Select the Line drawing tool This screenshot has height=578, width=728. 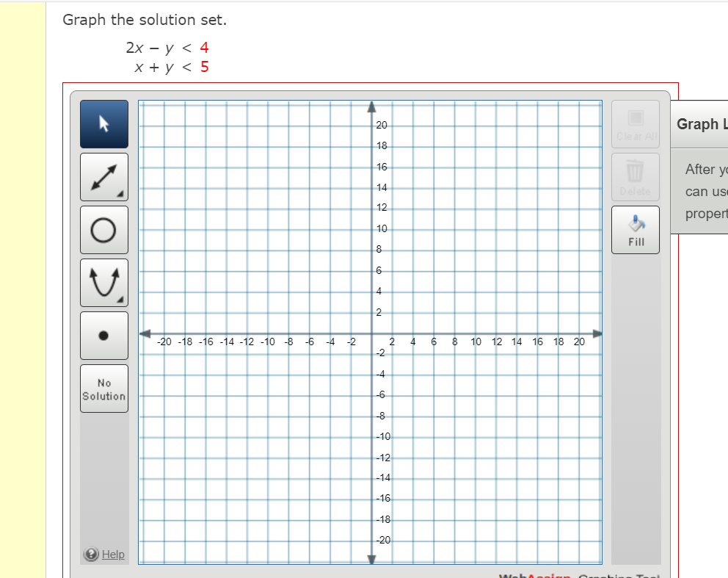[103, 177]
